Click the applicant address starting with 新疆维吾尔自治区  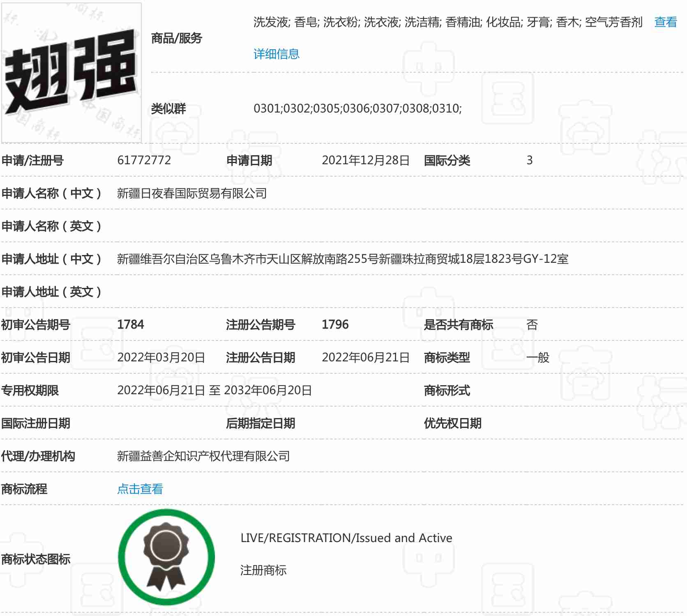coord(343,259)
